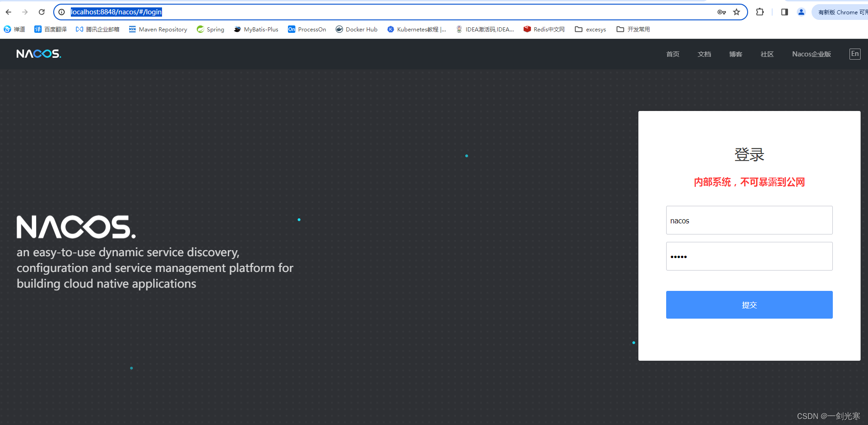Image resolution: width=868 pixels, height=425 pixels.
Task: Open the 百度翻译 bookmark
Action: [x=50, y=29]
